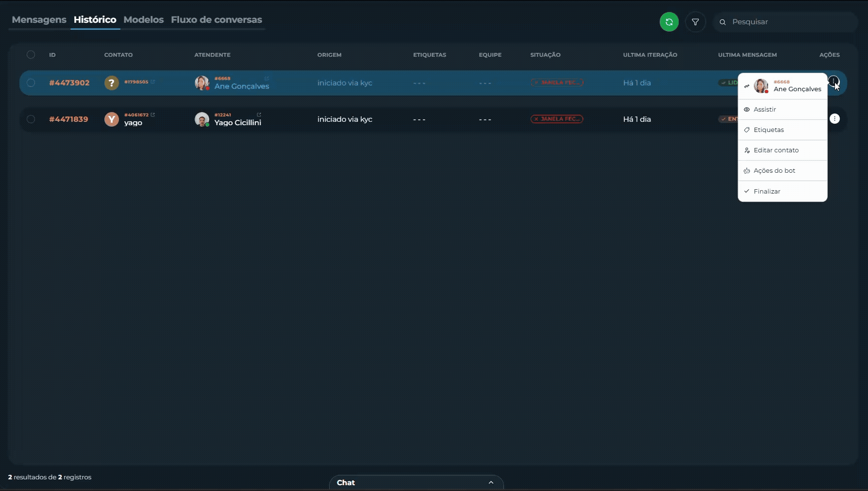Screen dimensions: 868x491
Task: Choose Ações do bot from the menu
Action: pos(783,171)
